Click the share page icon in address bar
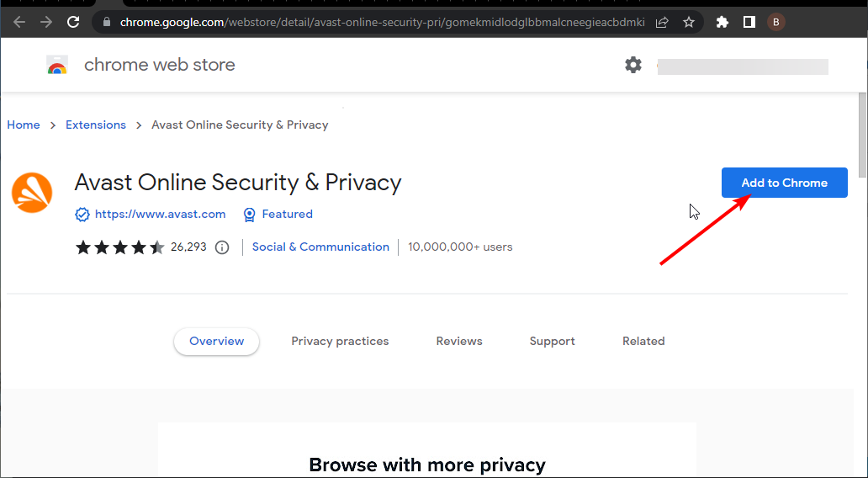This screenshot has height=478, width=868. coord(662,22)
